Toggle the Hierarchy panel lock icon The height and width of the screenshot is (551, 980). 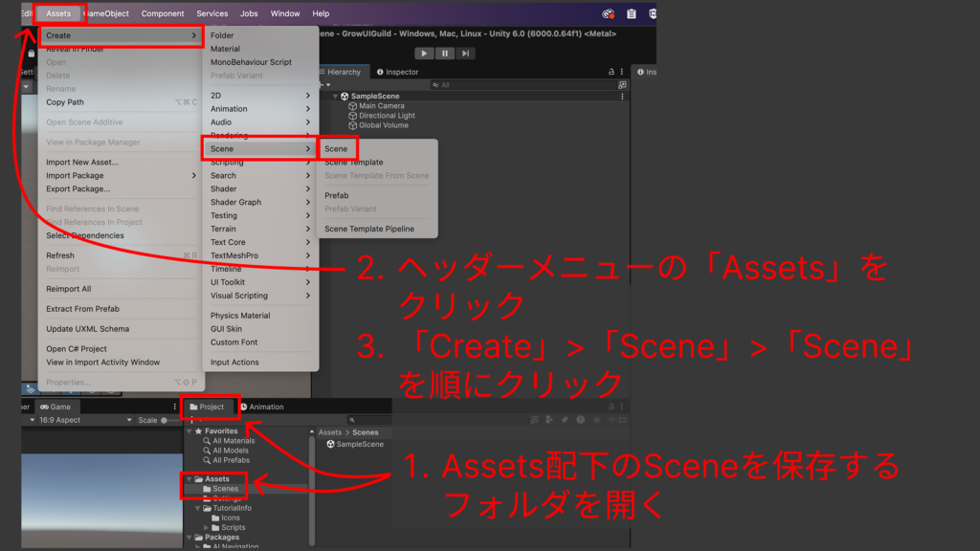612,72
